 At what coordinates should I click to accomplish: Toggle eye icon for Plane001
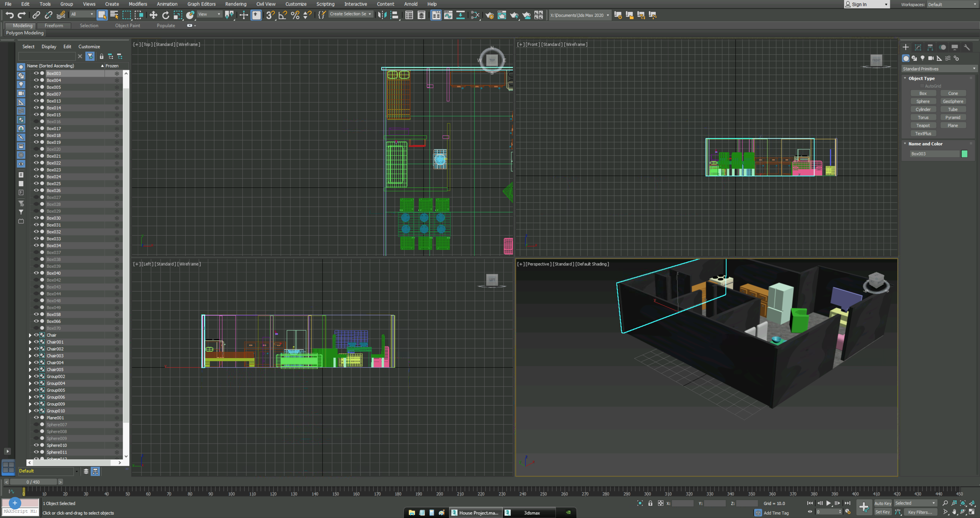[x=36, y=418]
